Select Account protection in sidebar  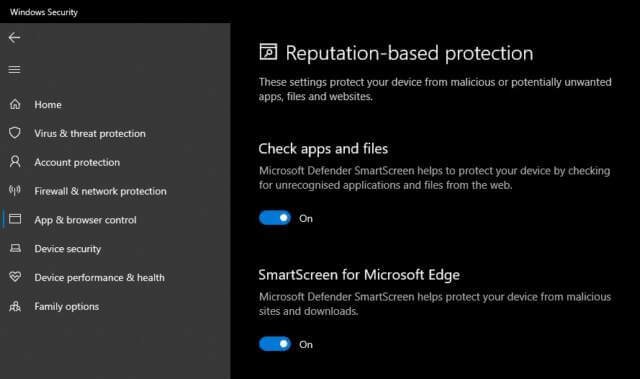pyautogui.click(x=77, y=162)
